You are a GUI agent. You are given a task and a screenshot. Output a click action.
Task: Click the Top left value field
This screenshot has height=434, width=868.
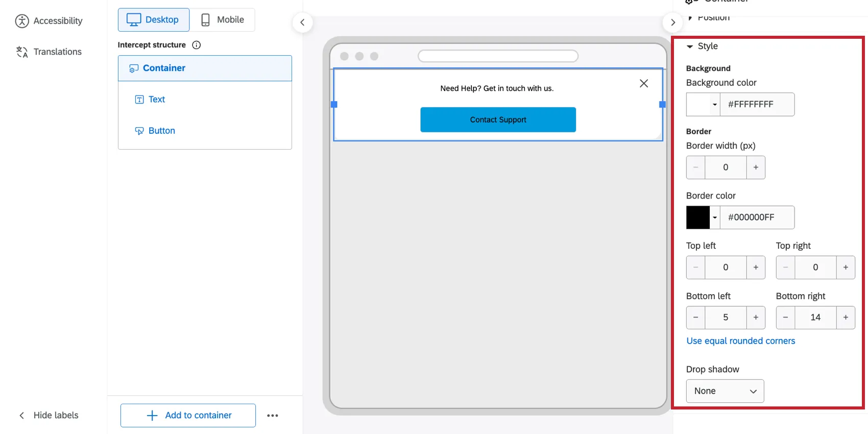726,268
